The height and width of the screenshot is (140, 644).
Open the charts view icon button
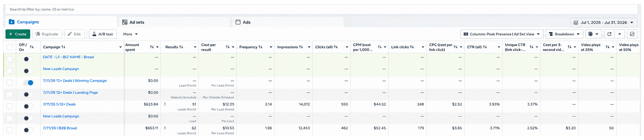point(632,34)
